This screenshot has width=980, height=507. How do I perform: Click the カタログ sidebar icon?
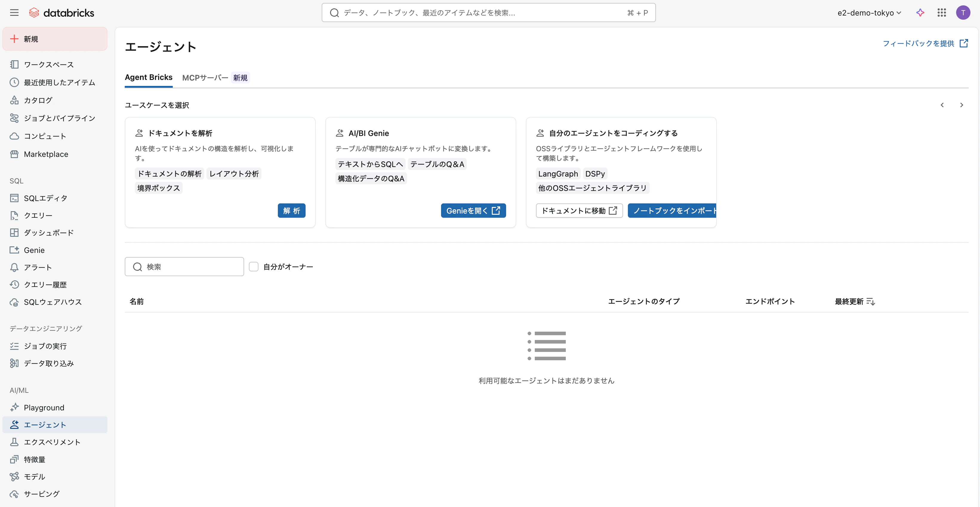click(14, 100)
